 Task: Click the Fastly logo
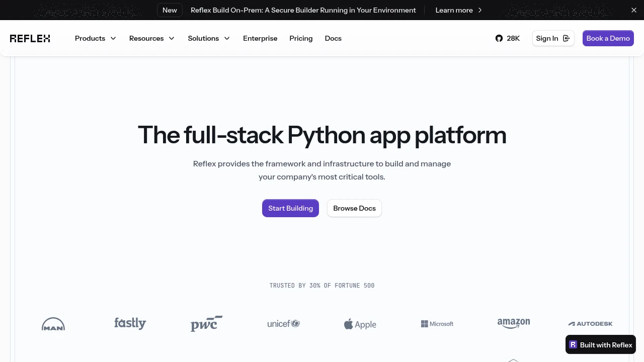pyautogui.click(x=130, y=323)
